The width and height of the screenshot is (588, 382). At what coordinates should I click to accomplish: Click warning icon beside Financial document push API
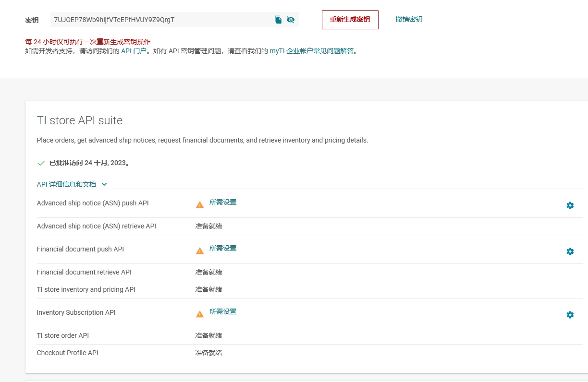tap(200, 251)
